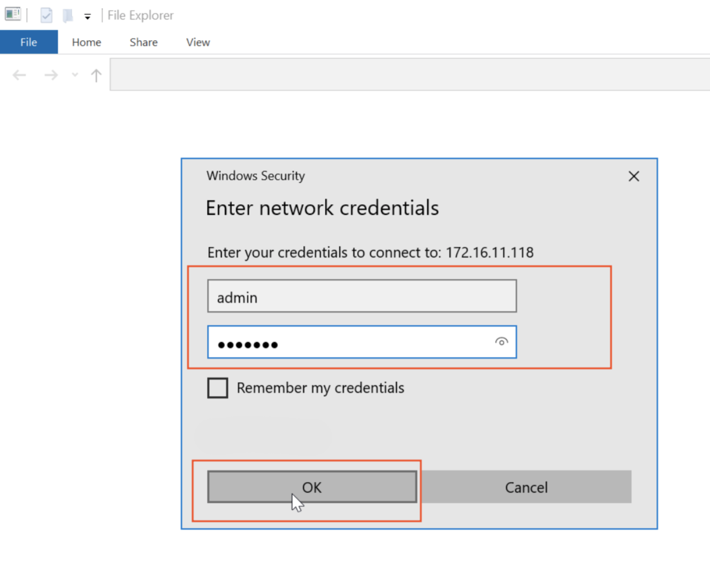The image size is (710, 588).
Task: Open Customize Quick Access Toolbar dropdown
Action: [x=87, y=16]
